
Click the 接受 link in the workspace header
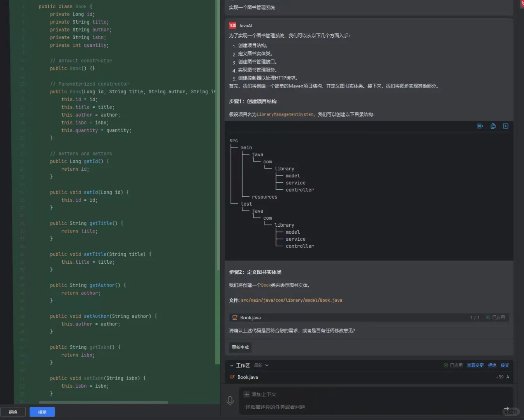(505, 366)
